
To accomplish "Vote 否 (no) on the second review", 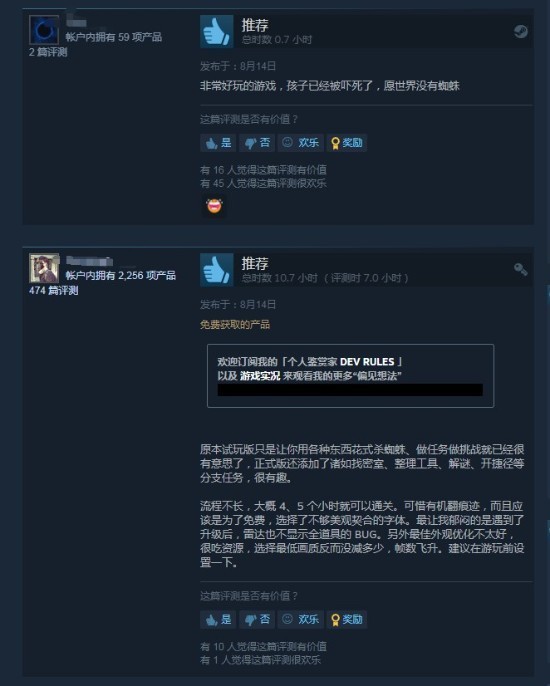I will click(x=257, y=620).
